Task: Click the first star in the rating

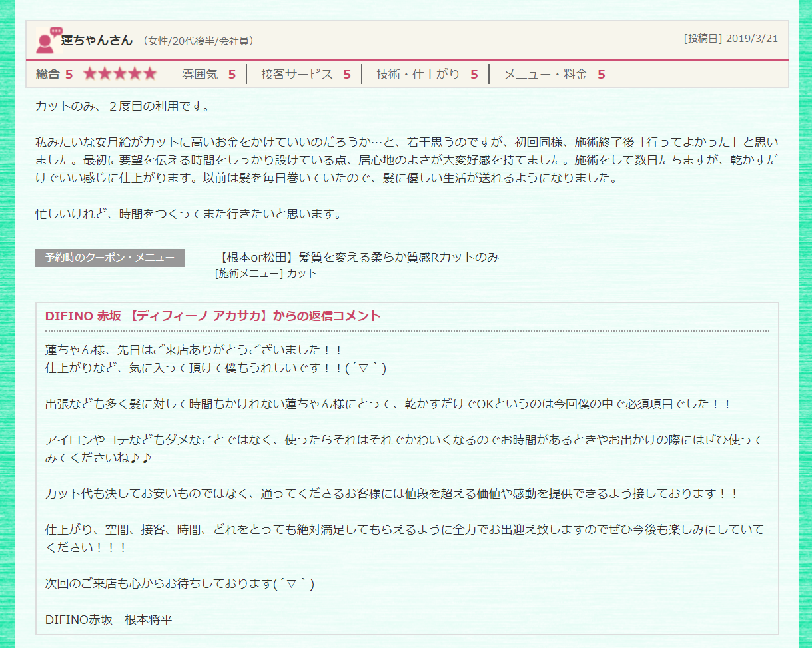Action: tap(90, 74)
